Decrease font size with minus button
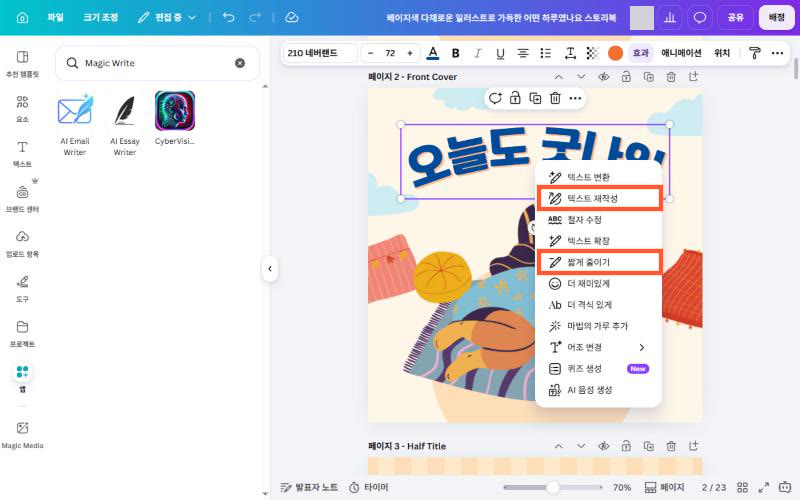Screen dimensions: 800x500 [370, 53]
